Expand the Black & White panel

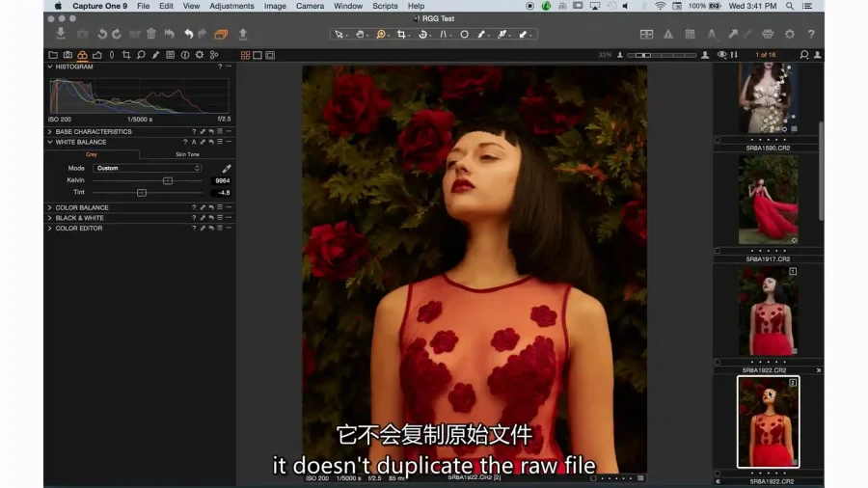(50, 218)
